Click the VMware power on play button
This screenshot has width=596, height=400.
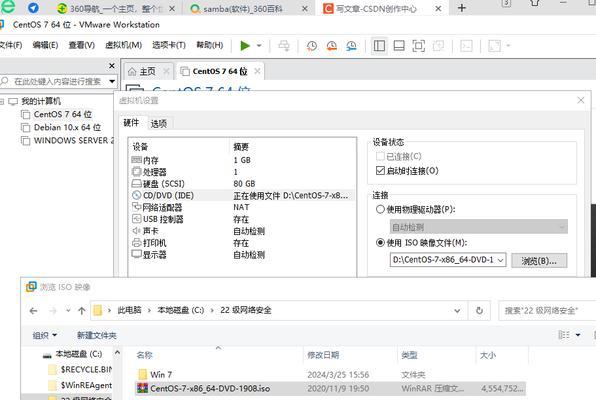click(245, 46)
